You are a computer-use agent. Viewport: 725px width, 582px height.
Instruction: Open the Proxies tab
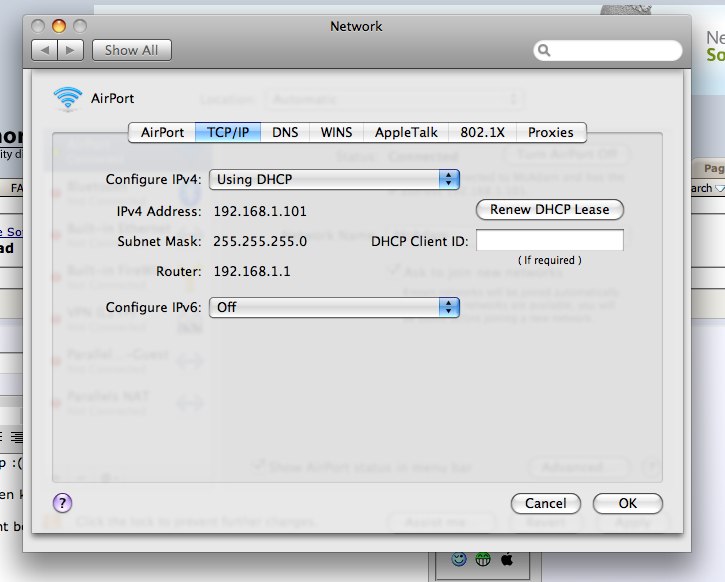pyautogui.click(x=551, y=133)
